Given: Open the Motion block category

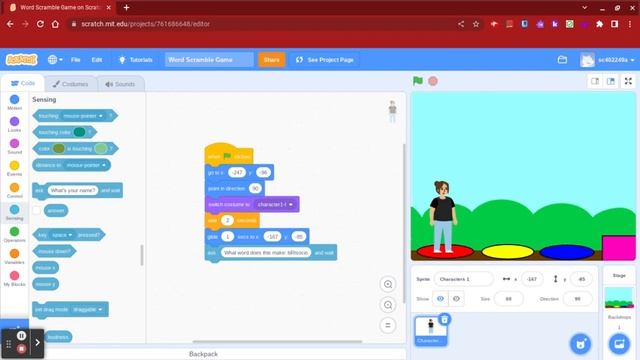Looking at the screenshot, I should [14, 102].
